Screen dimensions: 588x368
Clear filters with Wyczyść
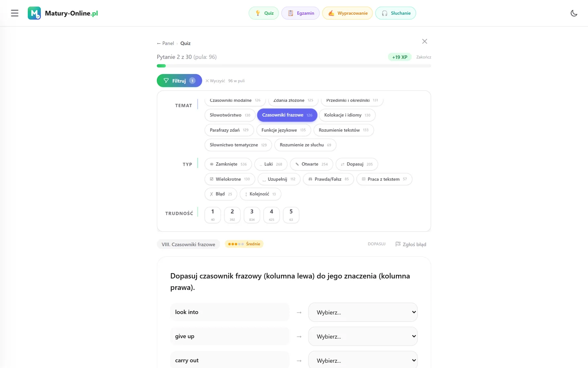pyautogui.click(x=215, y=81)
